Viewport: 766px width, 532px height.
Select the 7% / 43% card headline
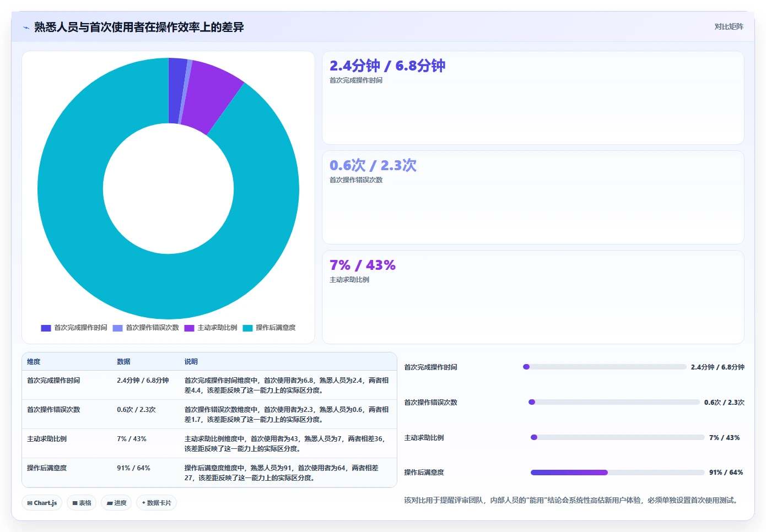click(x=363, y=265)
